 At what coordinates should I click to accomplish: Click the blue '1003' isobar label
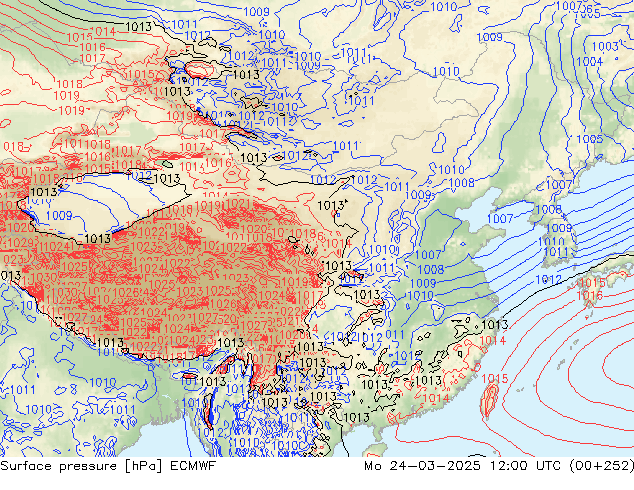605,46
